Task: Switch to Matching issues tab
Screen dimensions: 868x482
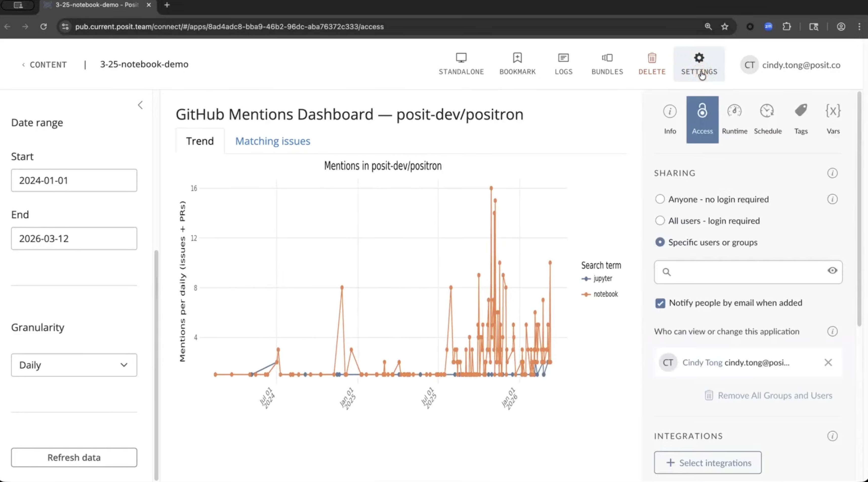Action: click(x=272, y=141)
